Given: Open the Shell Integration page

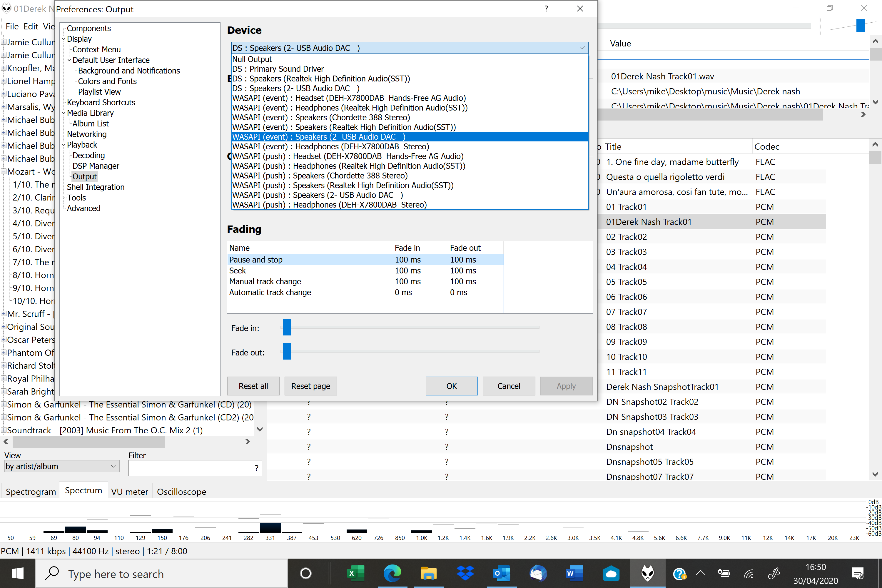Looking at the screenshot, I should 96,187.
